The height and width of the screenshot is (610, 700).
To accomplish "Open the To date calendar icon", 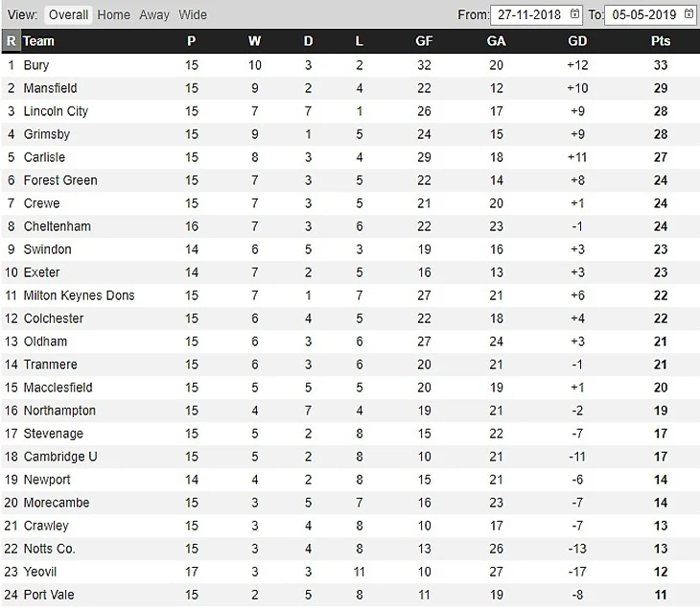I will [689, 14].
